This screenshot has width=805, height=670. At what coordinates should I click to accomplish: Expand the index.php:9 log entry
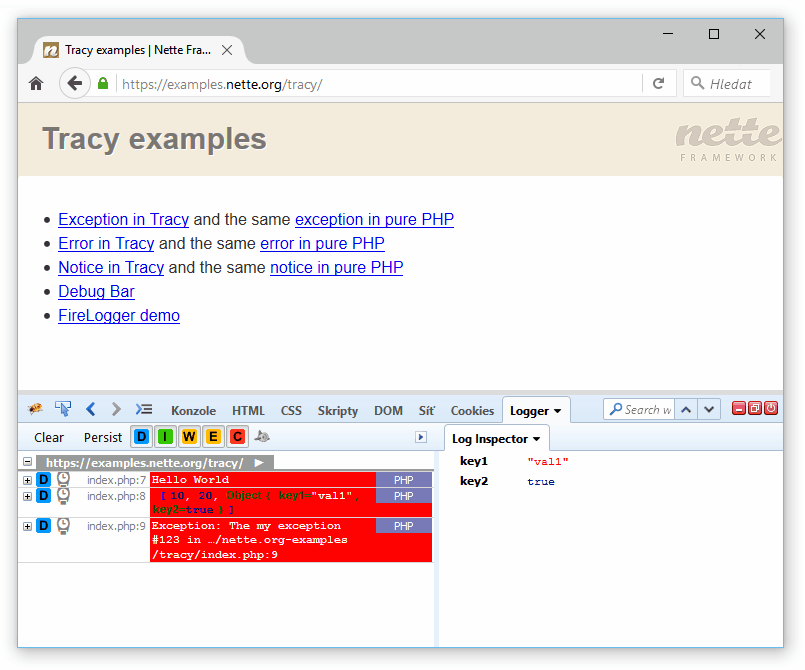click(28, 527)
